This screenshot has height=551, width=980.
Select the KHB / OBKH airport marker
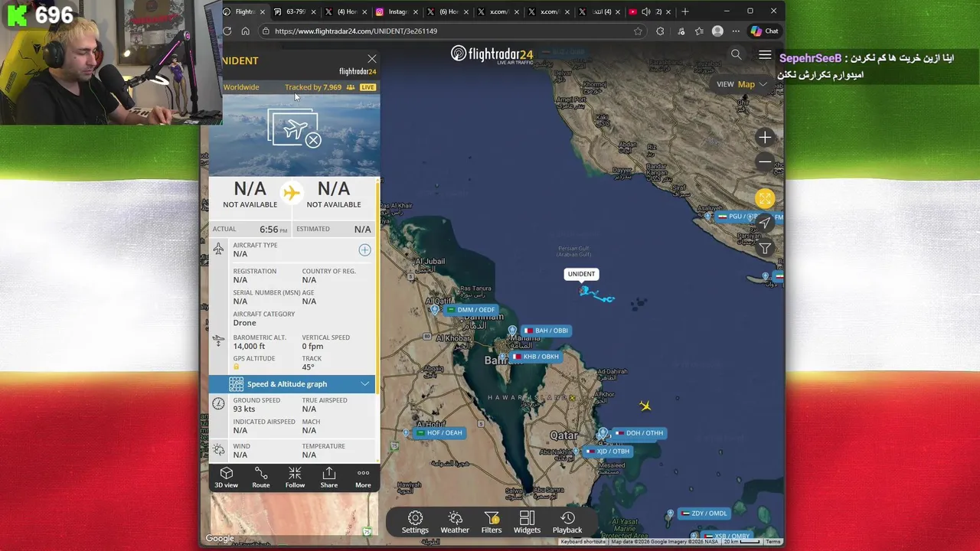[x=536, y=357]
